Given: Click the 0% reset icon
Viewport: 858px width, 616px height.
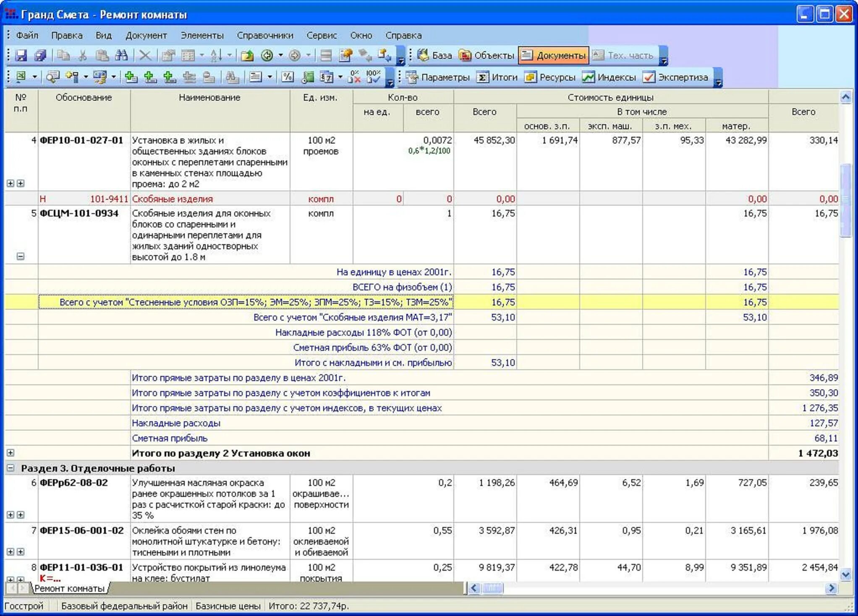Looking at the screenshot, I should (354, 77).
